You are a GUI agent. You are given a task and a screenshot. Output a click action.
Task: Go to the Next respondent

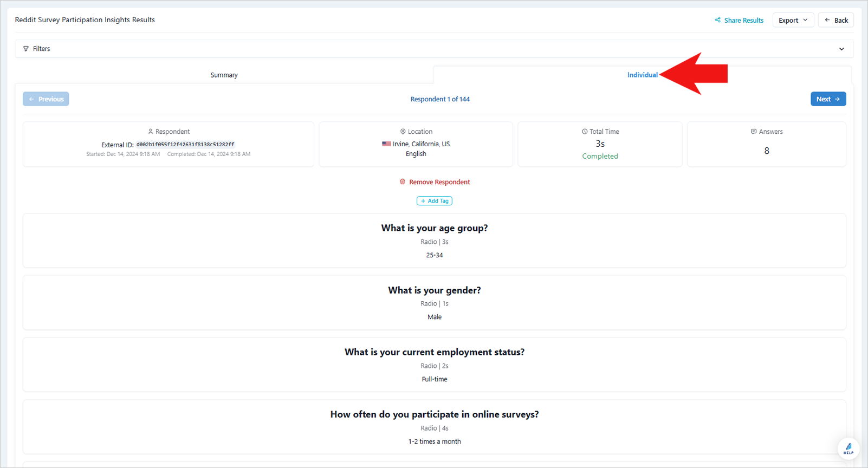828,99
